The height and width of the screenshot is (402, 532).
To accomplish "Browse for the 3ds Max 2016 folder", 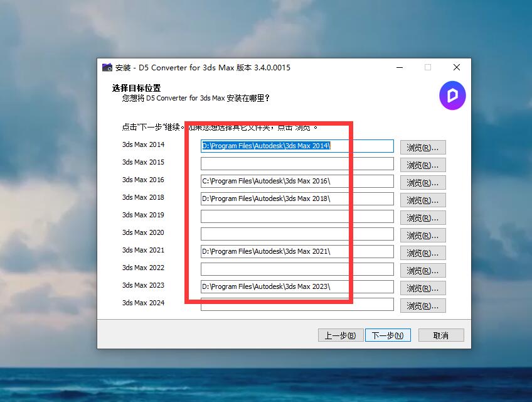I will (423, 183).
